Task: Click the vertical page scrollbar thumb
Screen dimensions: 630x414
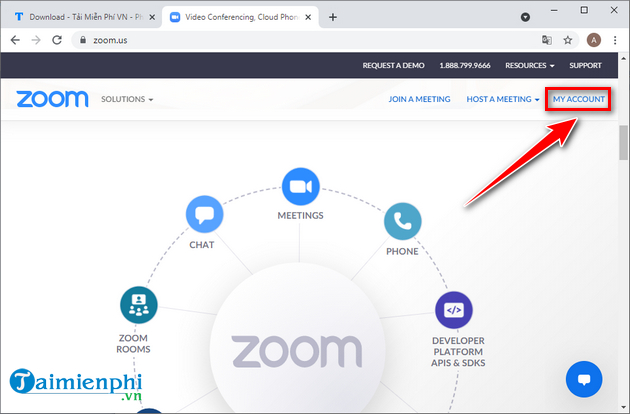Action: (623, 142)
